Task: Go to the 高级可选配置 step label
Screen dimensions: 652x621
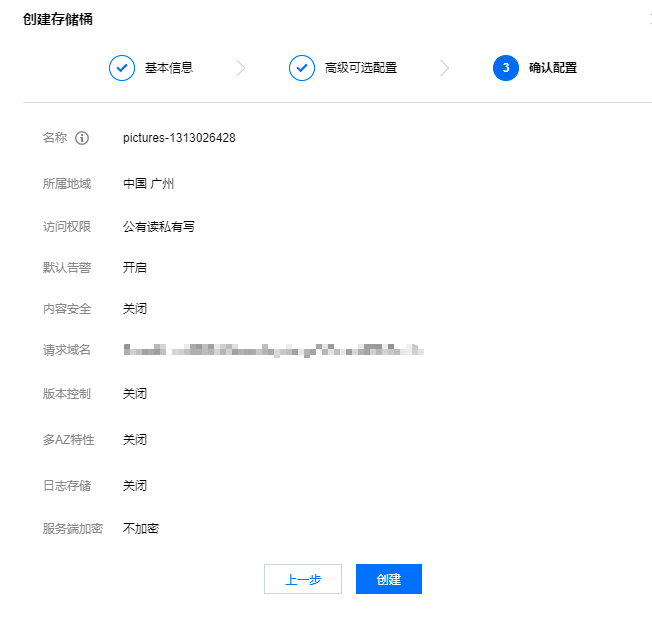Action: coord(360,68)
